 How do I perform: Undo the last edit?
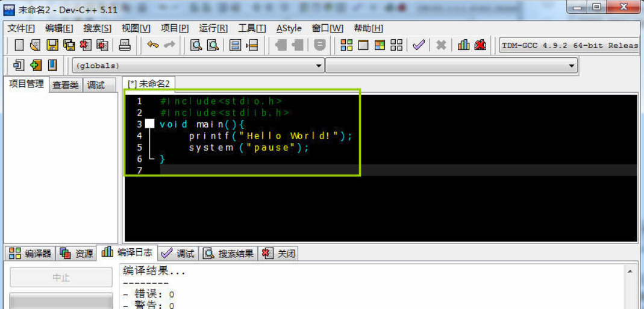153,45
